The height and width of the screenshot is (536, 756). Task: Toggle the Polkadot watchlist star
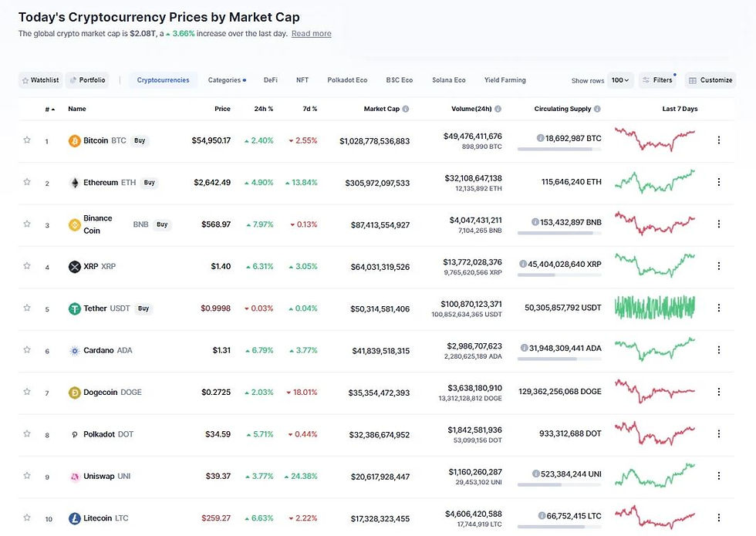[x=27, y=433]
